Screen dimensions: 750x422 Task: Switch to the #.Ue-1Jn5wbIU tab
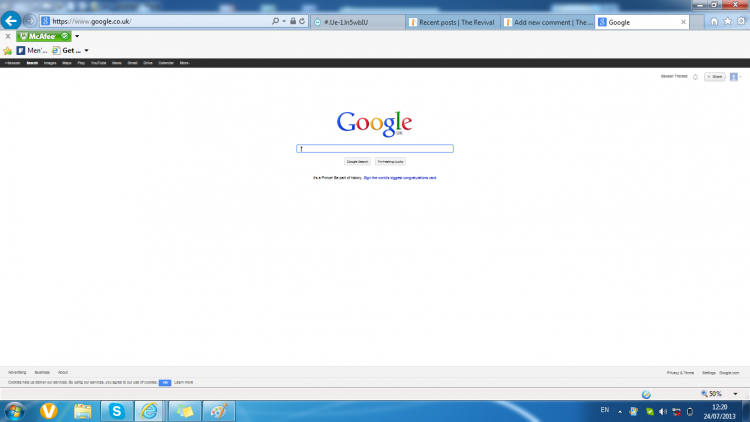(x=358, y=22)
